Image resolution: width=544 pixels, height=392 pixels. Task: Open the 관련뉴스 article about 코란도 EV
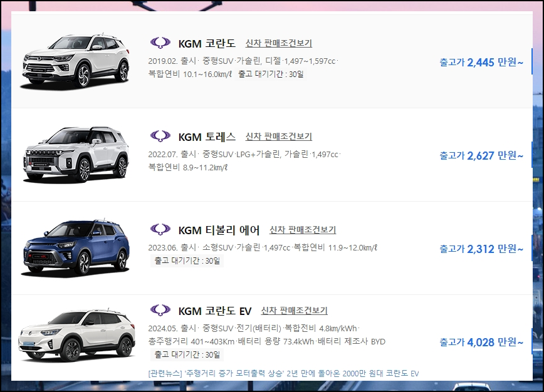pyautogui.click(x=283, y=373)
